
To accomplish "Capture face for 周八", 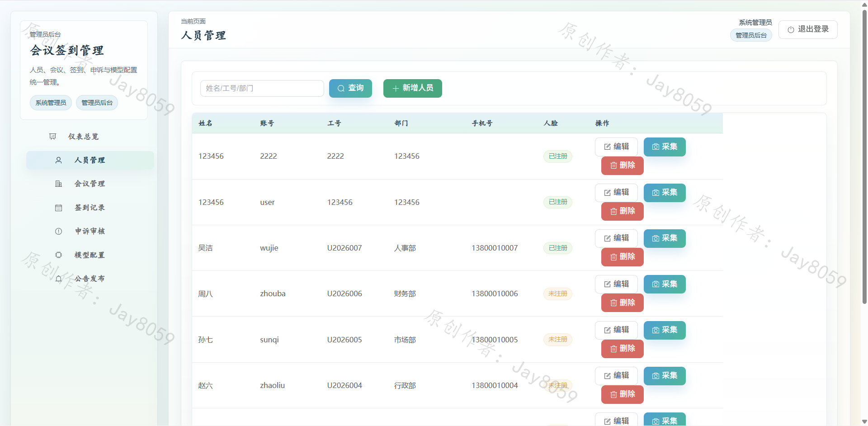I will (665, 284).
